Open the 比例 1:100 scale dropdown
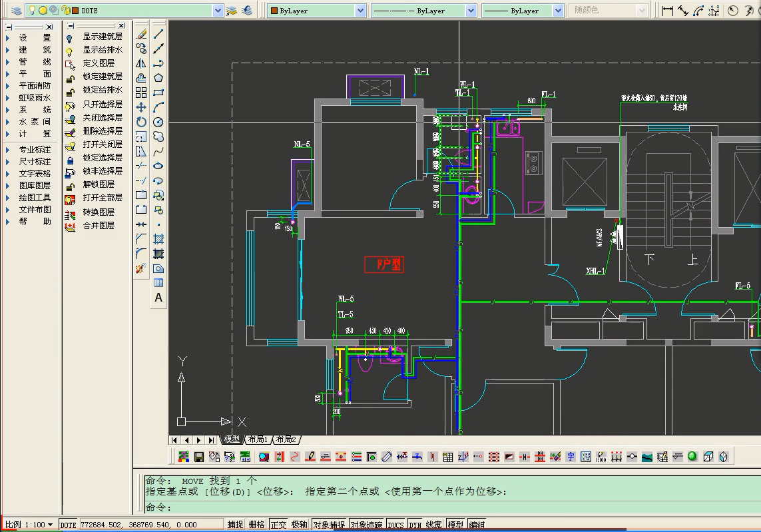The height and width of the screenshot is (532, 761). (29, 524)
